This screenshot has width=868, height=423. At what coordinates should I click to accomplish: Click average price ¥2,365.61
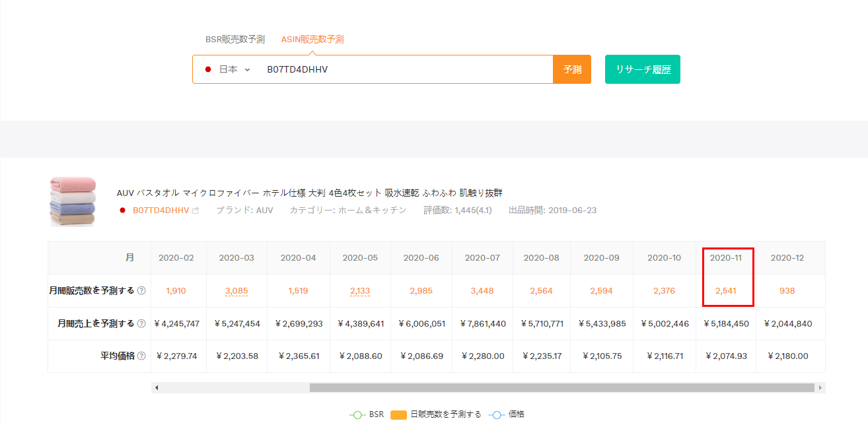coord(299,356)
